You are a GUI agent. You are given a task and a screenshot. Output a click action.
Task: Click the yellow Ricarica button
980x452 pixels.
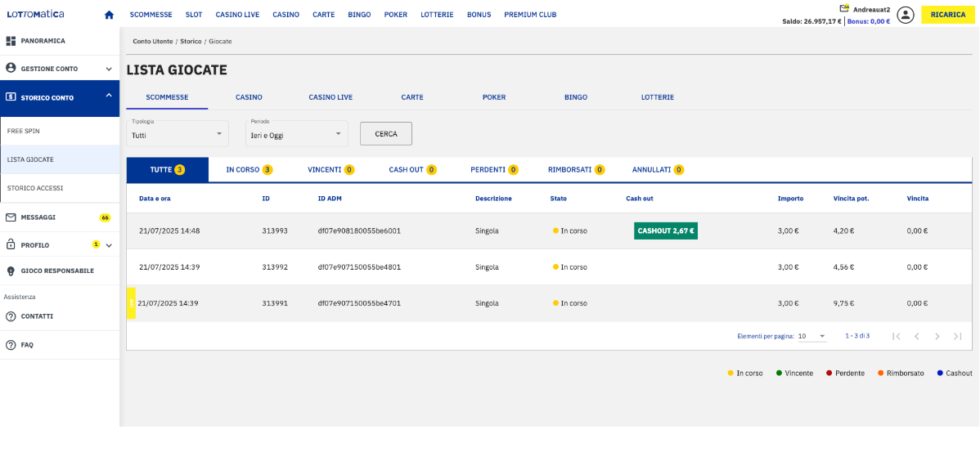947,15
